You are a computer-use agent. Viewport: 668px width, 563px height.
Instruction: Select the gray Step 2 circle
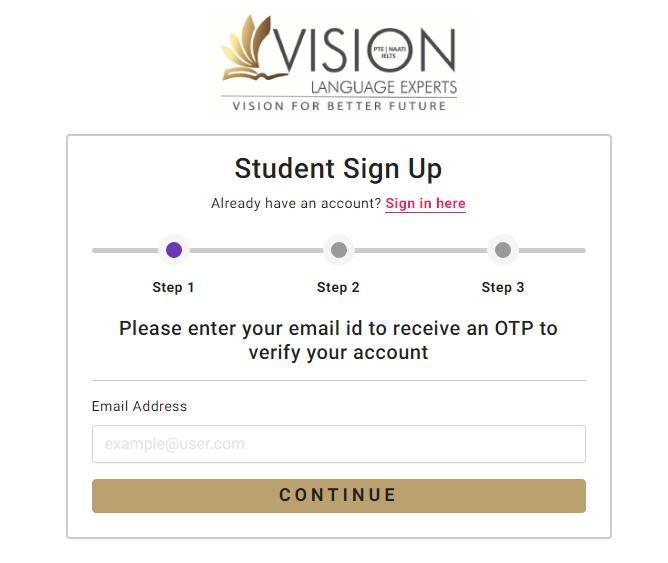[339, 250]
